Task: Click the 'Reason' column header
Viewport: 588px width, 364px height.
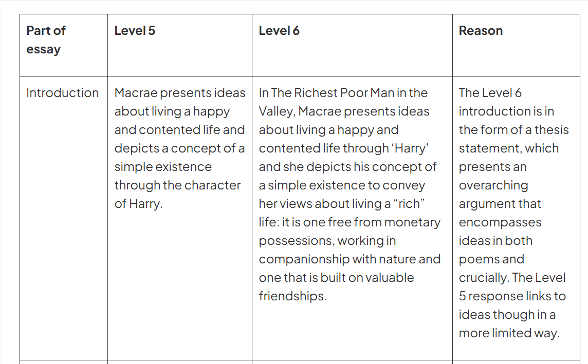Action: (x=481, y=31)
